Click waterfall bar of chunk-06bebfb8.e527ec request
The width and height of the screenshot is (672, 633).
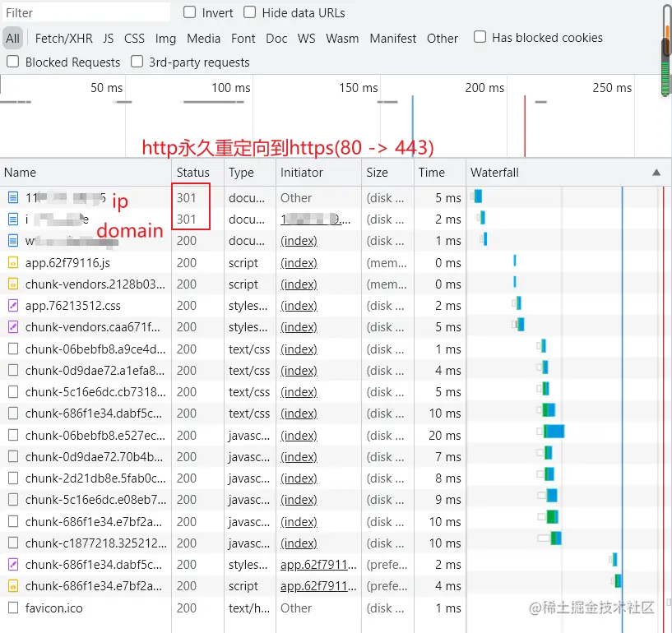(x=554, y=431)
